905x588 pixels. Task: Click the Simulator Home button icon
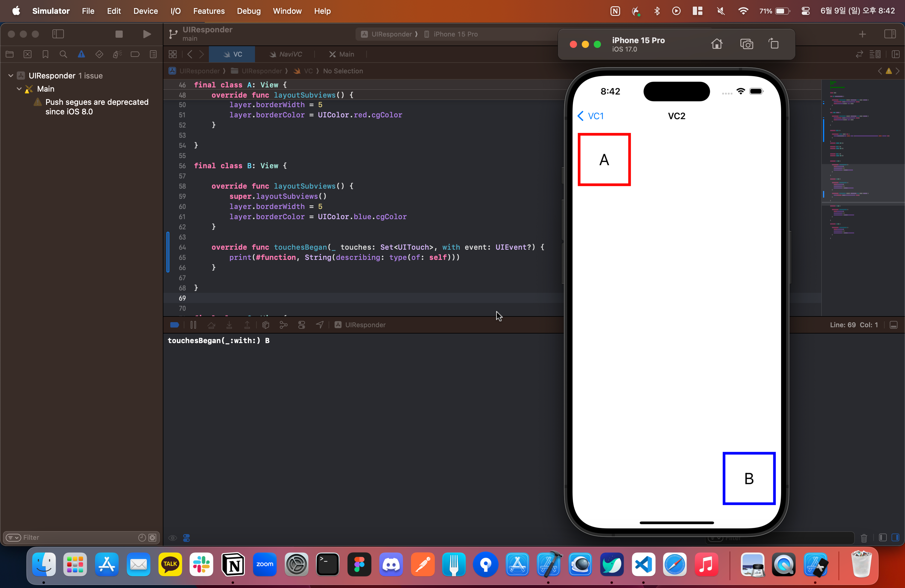(716, 44)
